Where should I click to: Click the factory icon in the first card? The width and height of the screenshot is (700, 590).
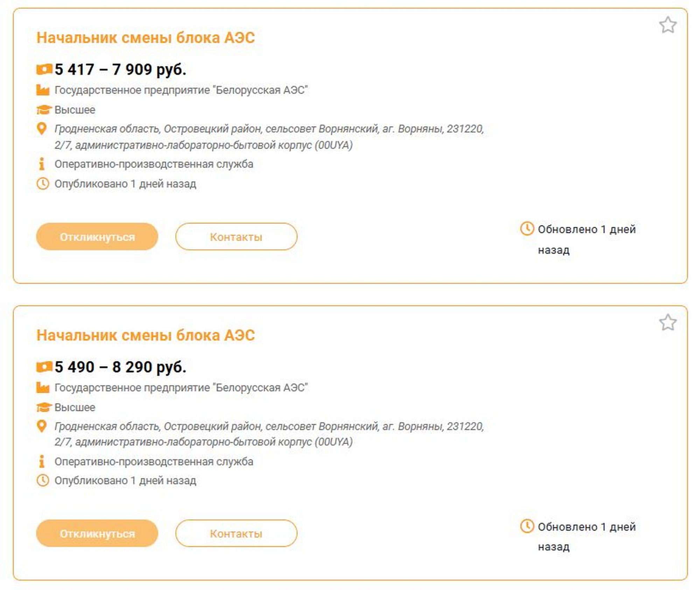pos(43,90)
